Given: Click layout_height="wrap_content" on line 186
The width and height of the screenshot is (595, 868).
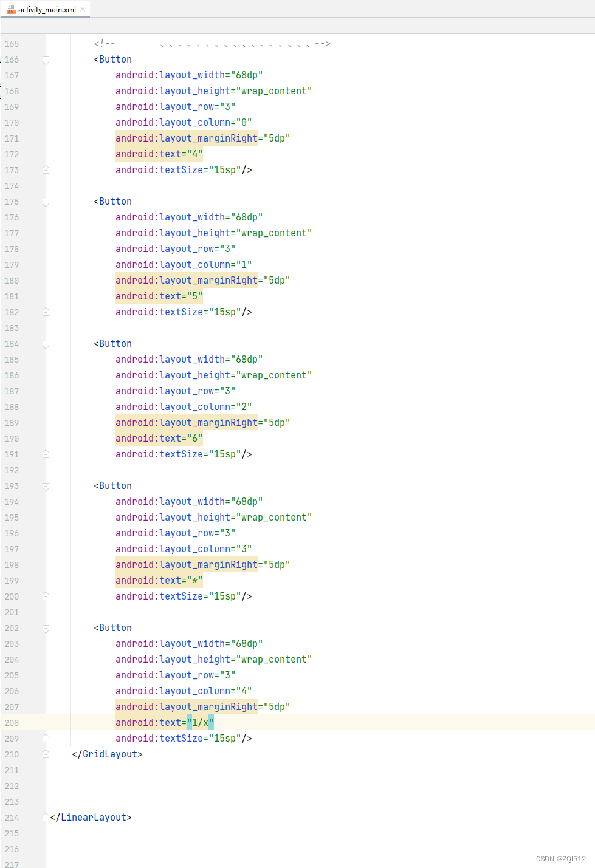Looking at the screenshot, I should click(x=214, y=375).
